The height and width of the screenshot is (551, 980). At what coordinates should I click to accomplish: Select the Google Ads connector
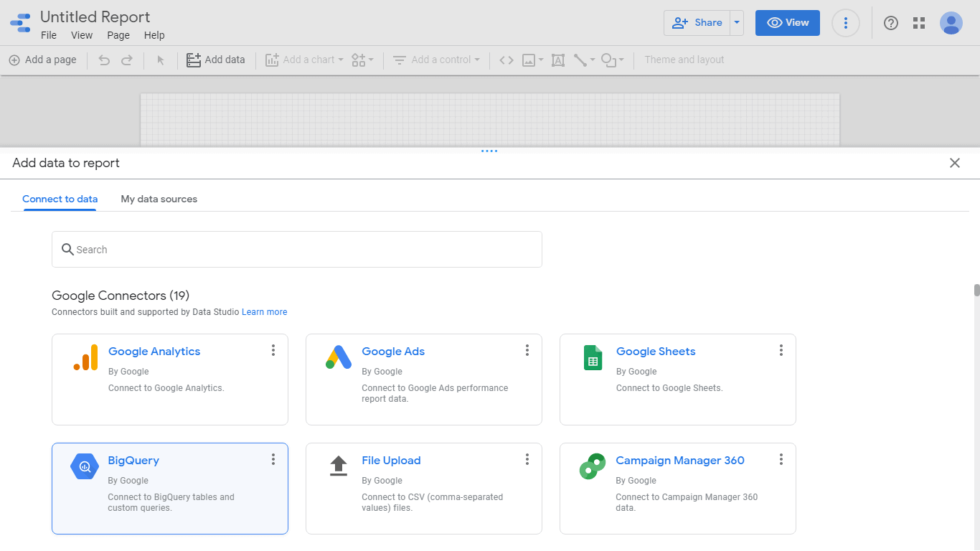pos(424,380)
